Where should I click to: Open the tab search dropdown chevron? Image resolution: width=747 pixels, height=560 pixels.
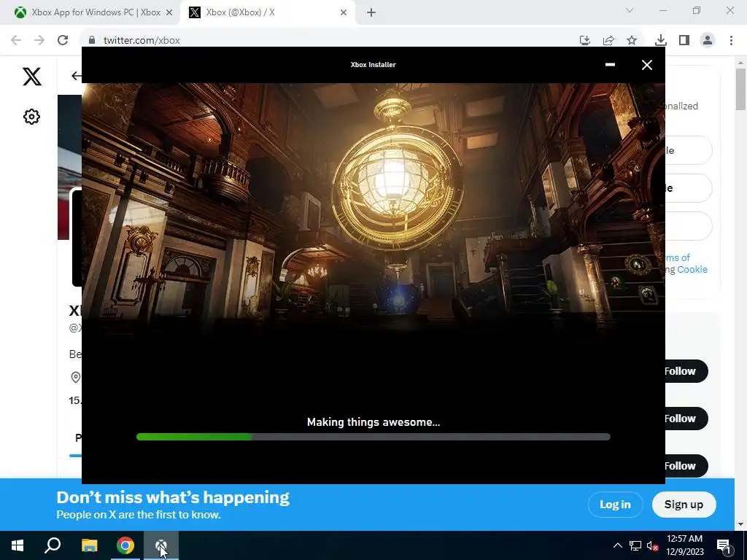coord(630,10)
